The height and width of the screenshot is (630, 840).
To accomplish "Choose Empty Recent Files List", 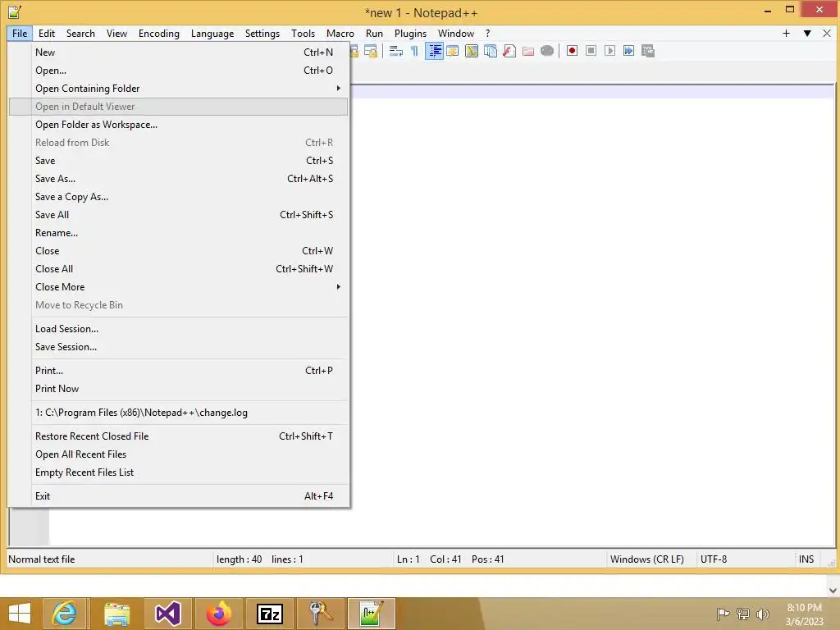I will click(x=179, y=472).
